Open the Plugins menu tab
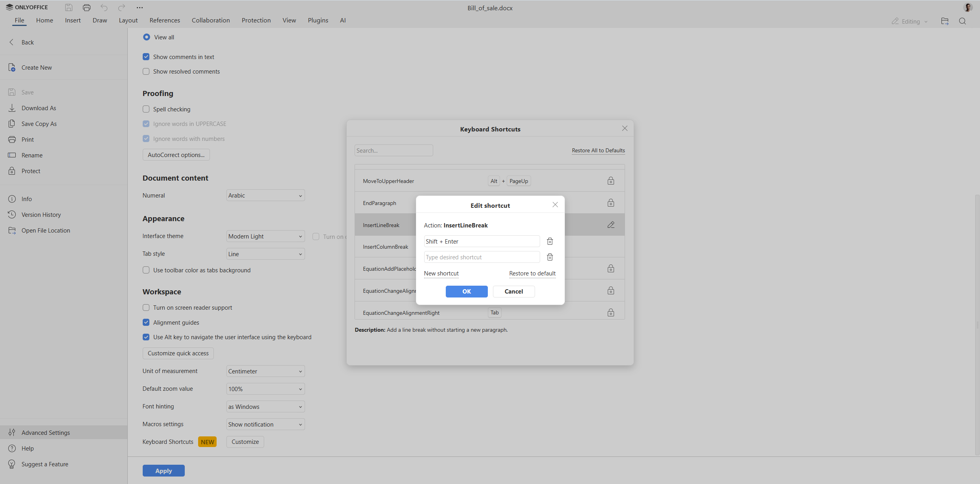 tap(317, 20)
